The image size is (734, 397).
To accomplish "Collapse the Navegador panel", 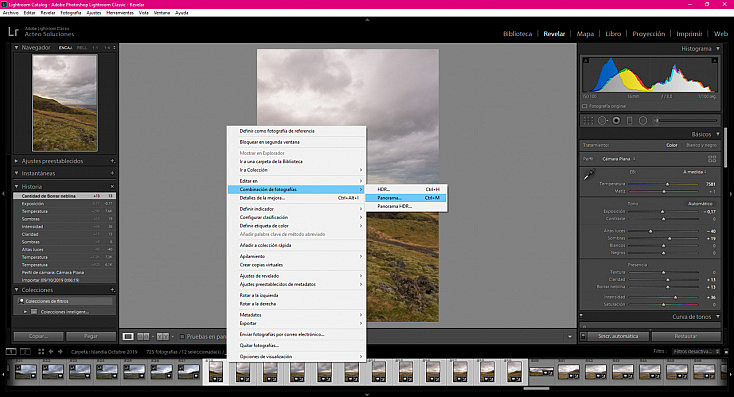I will coord(16,47).
